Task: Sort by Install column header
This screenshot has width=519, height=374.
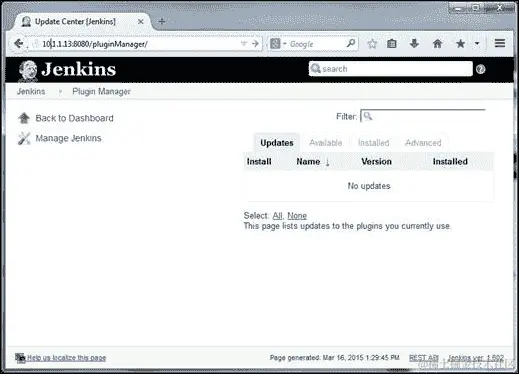Action: [x=259, y=161]
